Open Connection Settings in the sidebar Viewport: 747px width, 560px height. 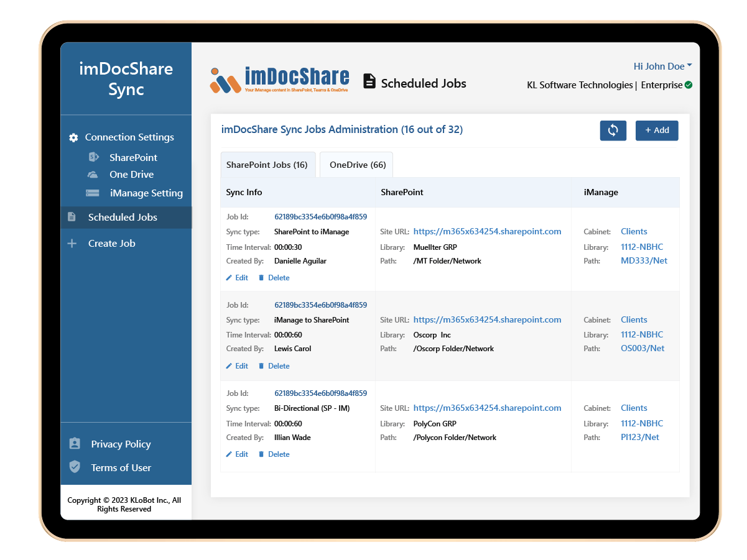tap(129, 137)
